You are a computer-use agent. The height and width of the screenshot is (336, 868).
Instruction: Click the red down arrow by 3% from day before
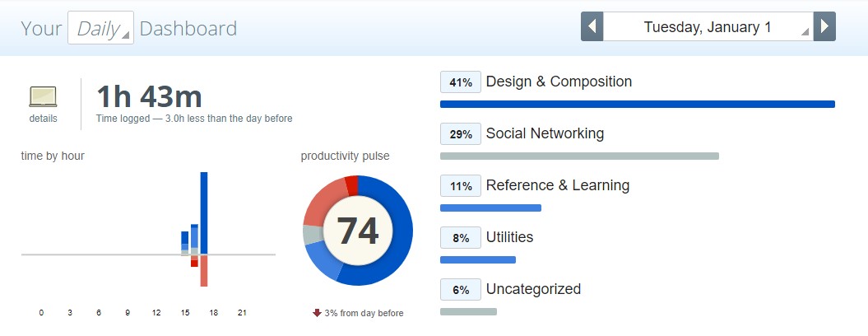318,313
